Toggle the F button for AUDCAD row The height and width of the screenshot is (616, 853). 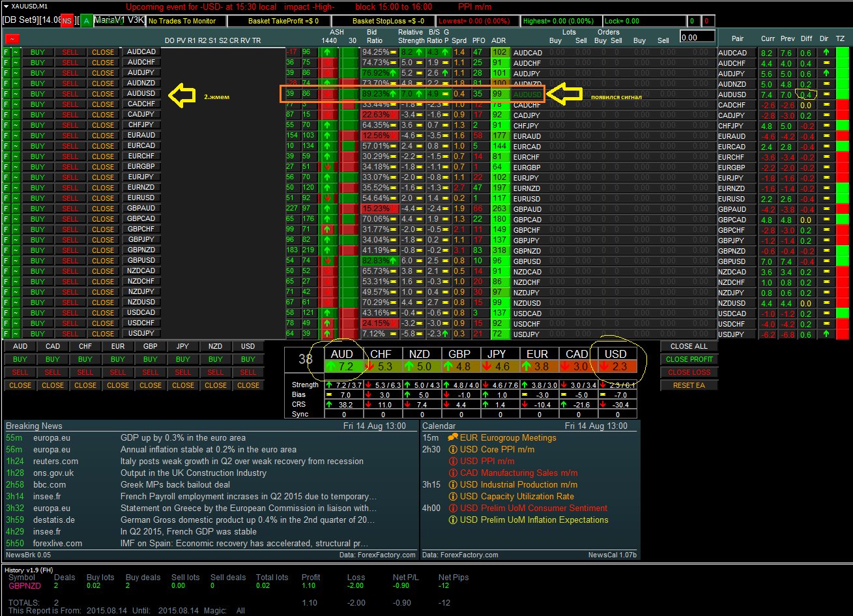tap(7, 52)
